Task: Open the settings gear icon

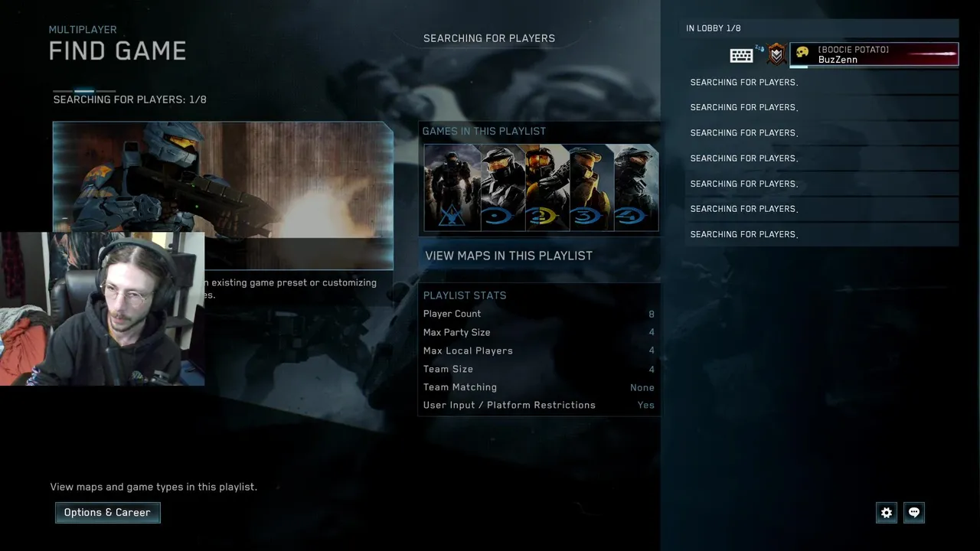Action: (887, 513)
